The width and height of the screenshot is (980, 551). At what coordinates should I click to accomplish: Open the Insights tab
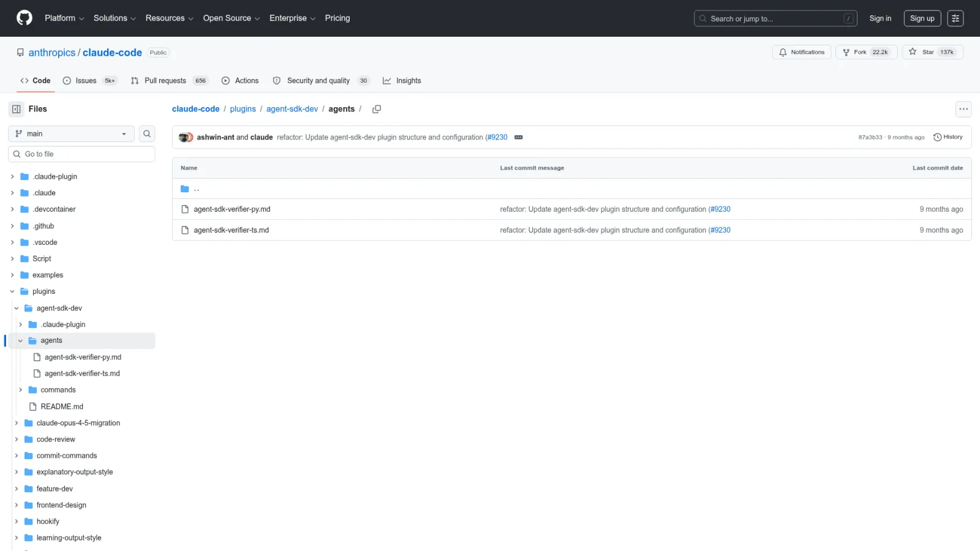pos(402,81)
